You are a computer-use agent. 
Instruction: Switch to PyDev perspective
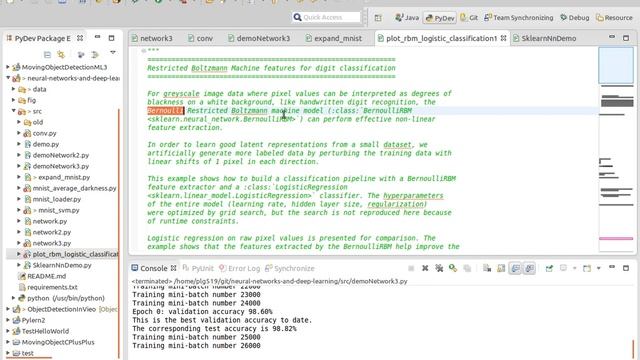440,18
